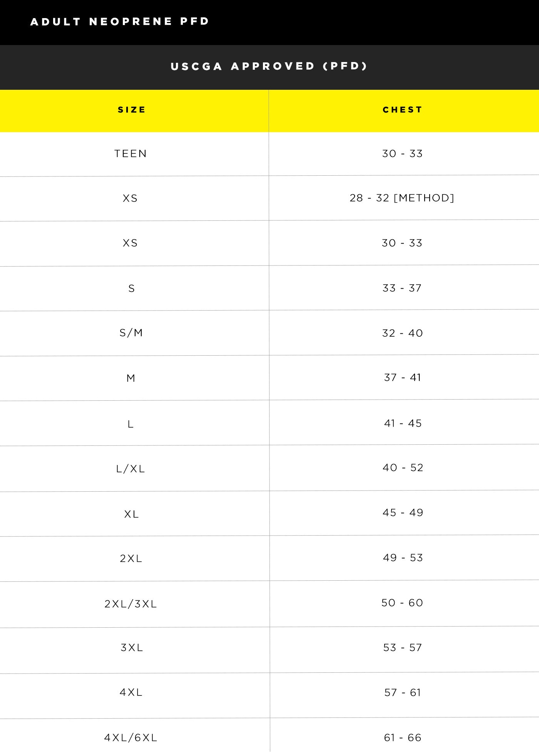
Task: Select the 37 - 41 chest measurement
Action: tap(402, 378)
